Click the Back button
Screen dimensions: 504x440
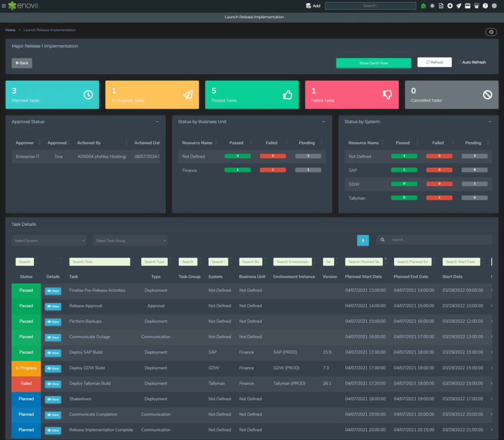click(x=22, y=63)
